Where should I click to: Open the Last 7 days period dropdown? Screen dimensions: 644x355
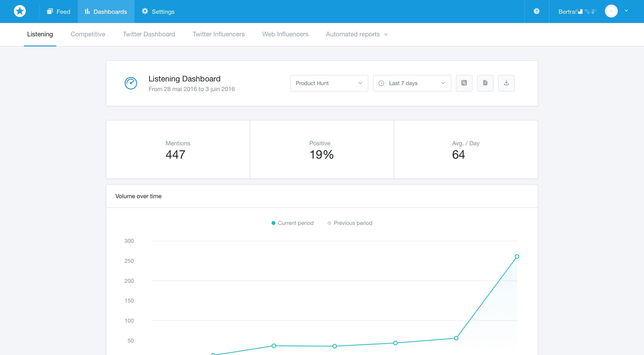click(412, 83)
